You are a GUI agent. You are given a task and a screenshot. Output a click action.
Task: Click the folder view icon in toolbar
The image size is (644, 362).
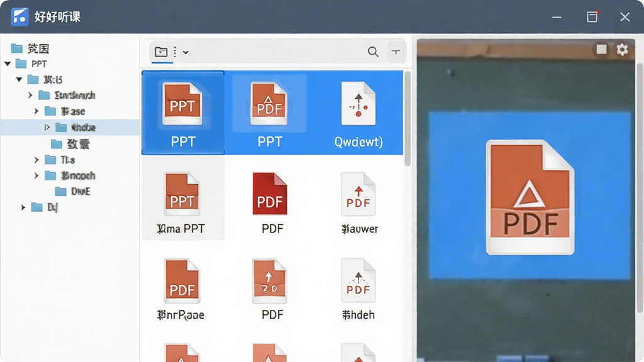pos(161,52)
